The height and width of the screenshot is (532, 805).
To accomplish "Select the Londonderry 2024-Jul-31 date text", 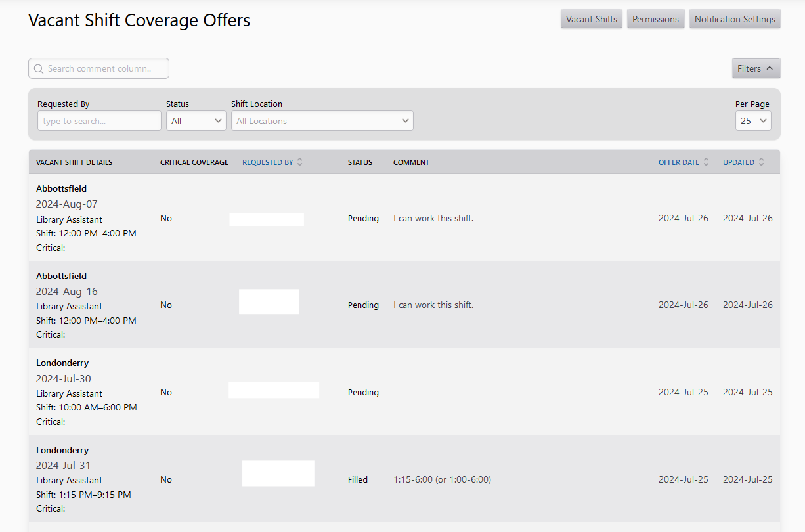I will tap(64, 466).
